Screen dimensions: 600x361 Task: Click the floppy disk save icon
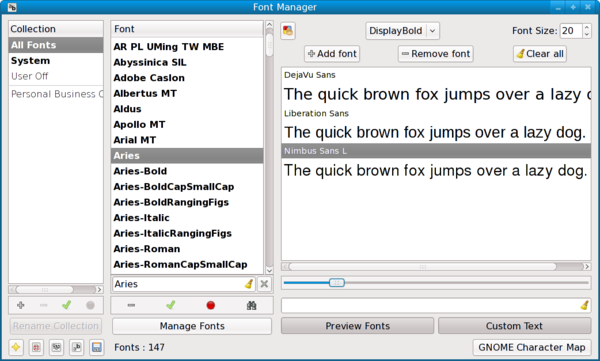[x=96, y=347]
